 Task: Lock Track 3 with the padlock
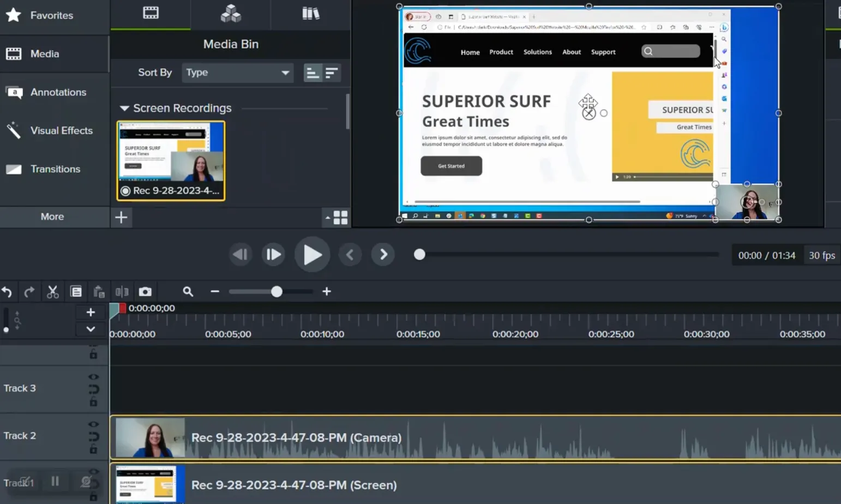94,403
